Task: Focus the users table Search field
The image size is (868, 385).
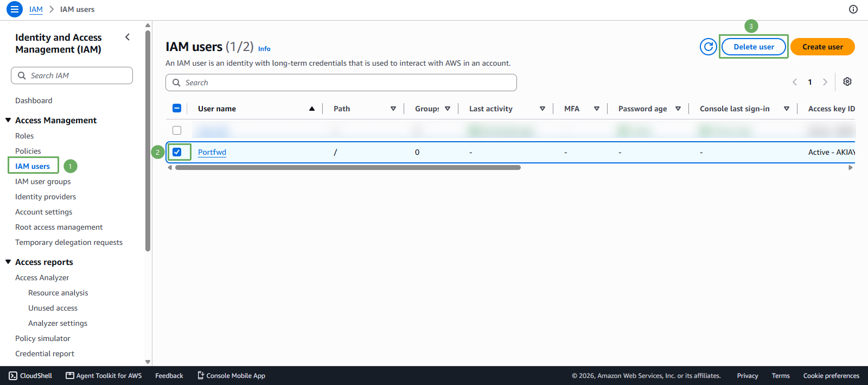Action: (x=341, y=83)
